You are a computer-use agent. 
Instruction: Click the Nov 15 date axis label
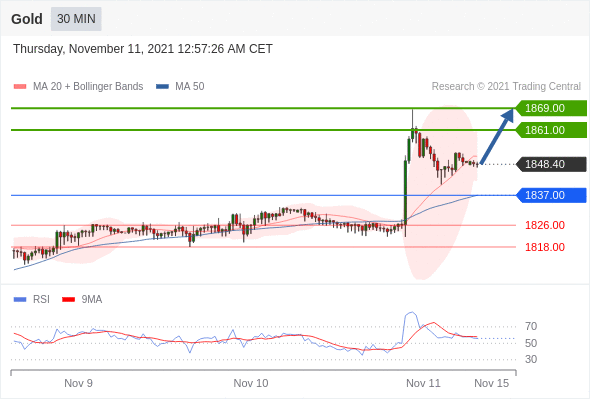click(x=491, y=383)
